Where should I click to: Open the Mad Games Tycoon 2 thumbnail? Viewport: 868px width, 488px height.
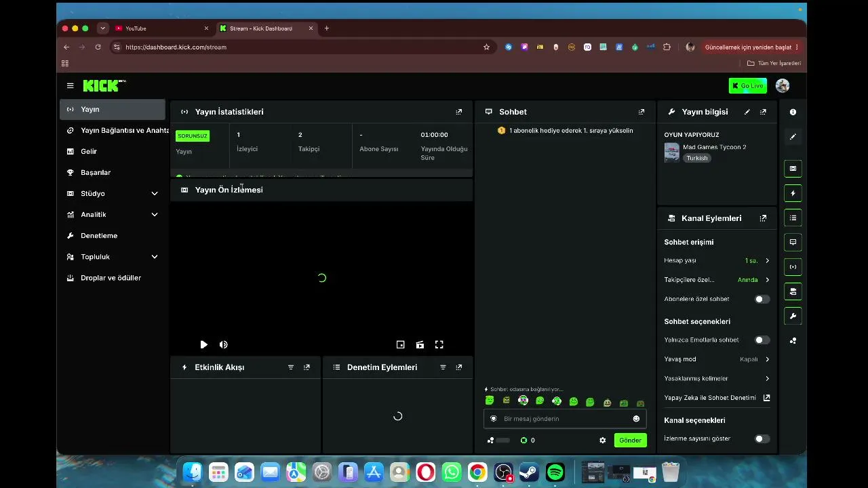(x=671, y=152)
